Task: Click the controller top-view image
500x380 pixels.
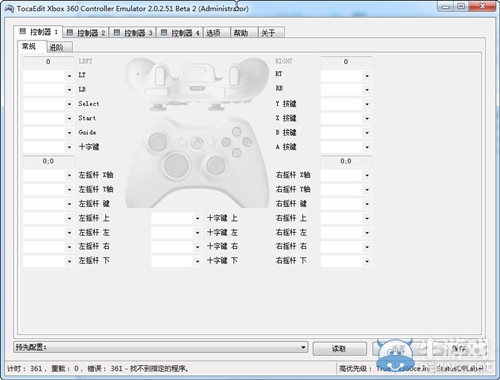Action: coord(197,83)
